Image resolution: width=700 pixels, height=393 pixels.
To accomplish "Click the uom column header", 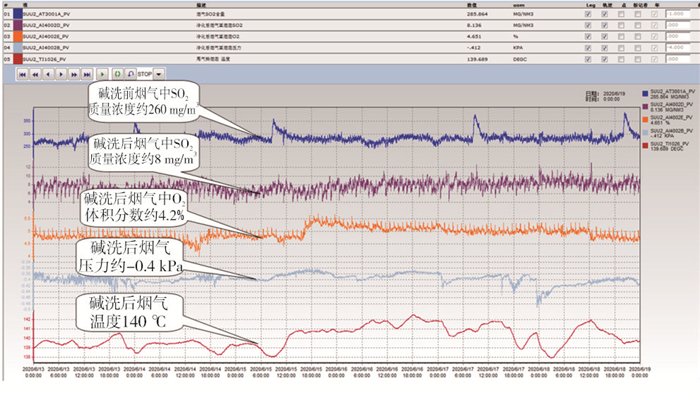I will (x=518, y=5).
